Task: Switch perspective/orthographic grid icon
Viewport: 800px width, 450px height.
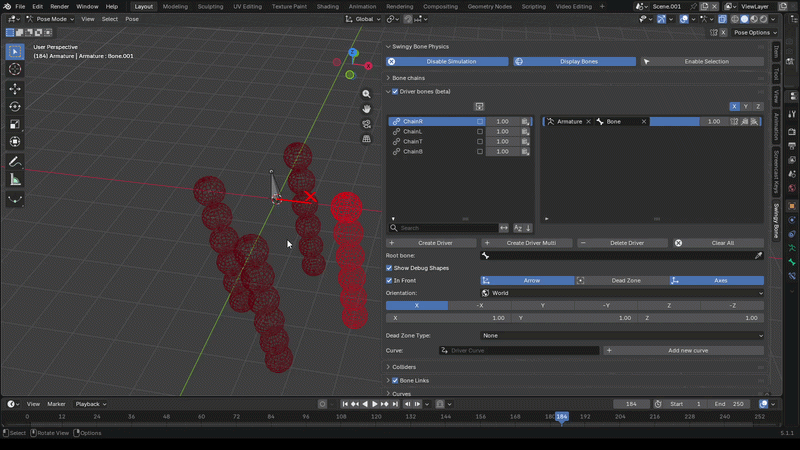Action: (x=366, y=139)
